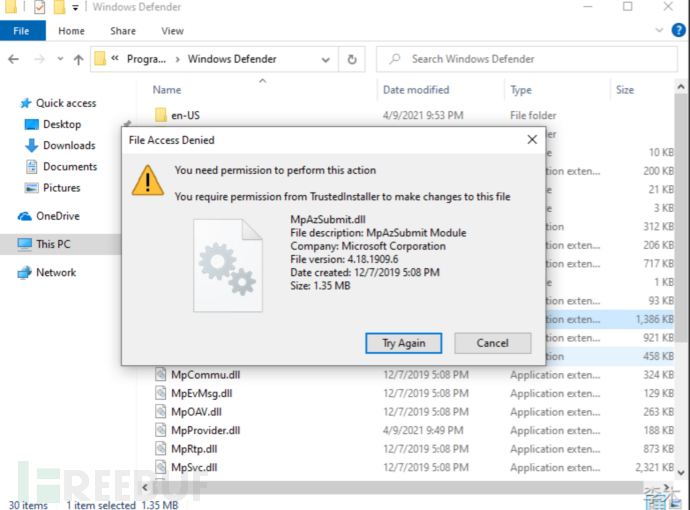
Task: Switch to the Home ribbon tab
Action: coord(71,31)
